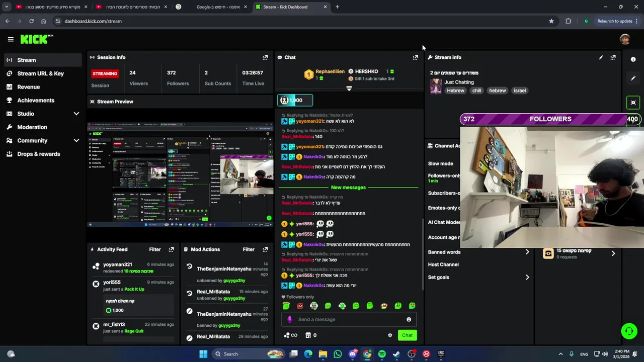This screenshot has width=644, height=362.
Task: Open Host Channel option
Action: coord(443,264)
